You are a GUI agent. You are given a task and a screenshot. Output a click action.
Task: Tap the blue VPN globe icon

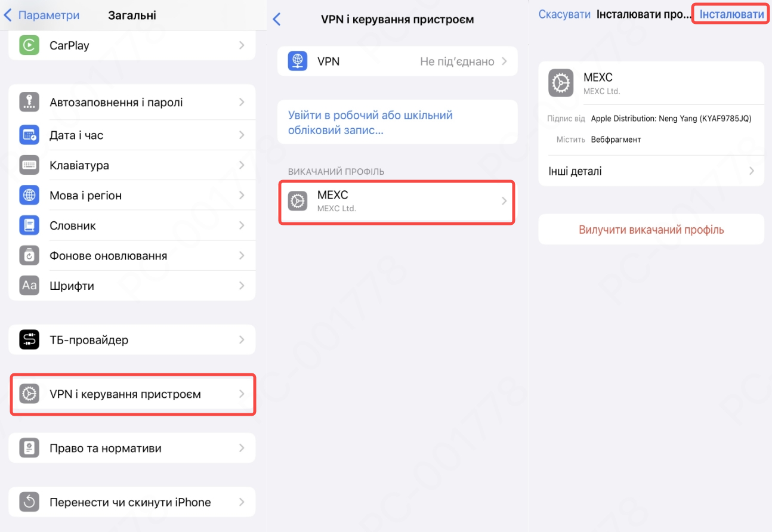[298, 61]
